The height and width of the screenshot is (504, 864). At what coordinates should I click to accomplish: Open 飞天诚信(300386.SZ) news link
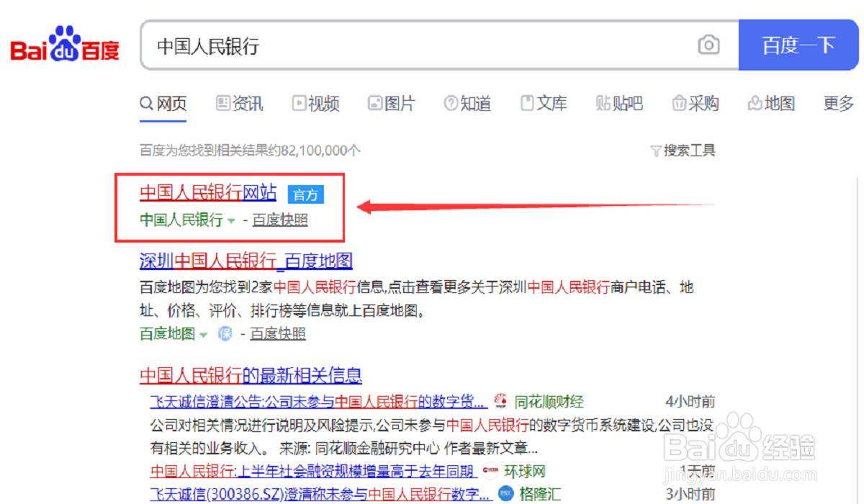[x=321, y=494]
